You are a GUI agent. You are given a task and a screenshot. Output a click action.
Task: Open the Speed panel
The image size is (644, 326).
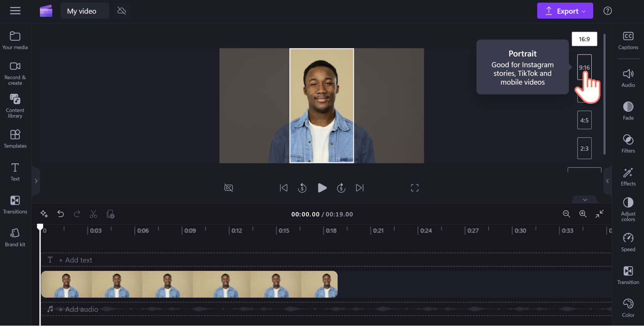(628, 242)
